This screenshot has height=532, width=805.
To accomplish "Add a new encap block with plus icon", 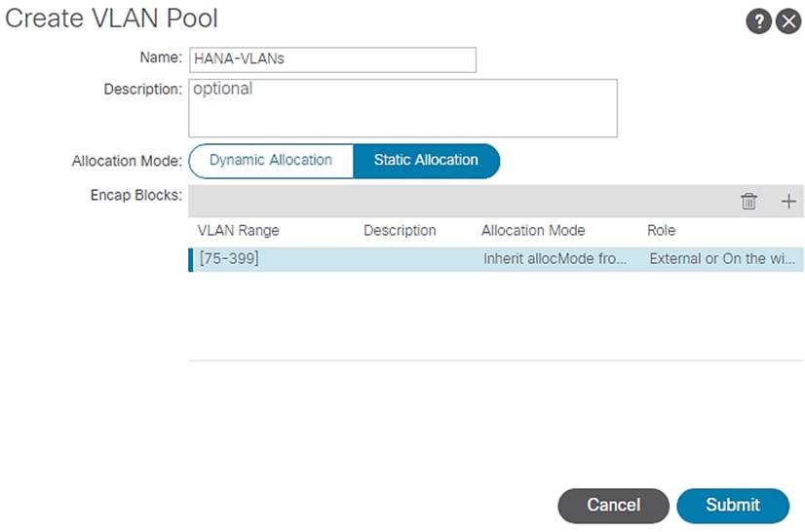I will (x=788, y=202).
